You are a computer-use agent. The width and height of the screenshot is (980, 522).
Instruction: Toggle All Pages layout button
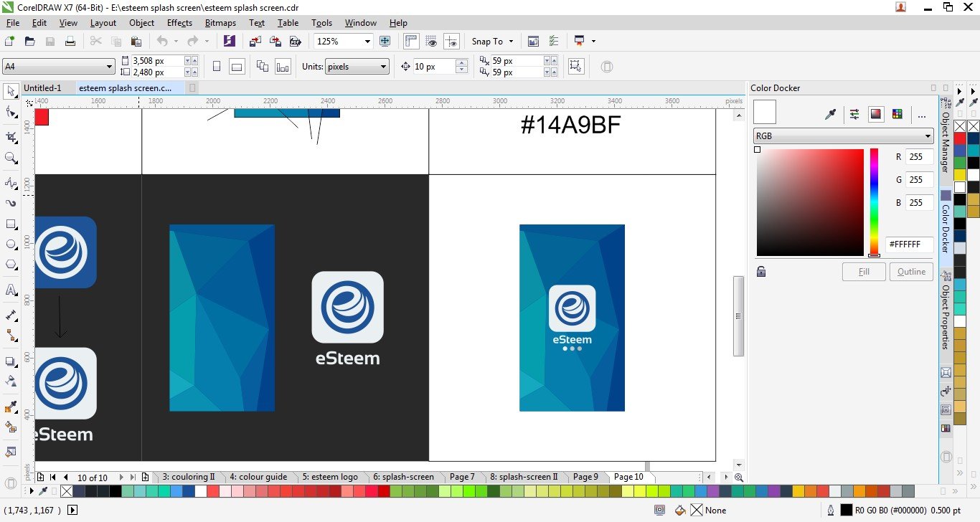tap(263, 67)
